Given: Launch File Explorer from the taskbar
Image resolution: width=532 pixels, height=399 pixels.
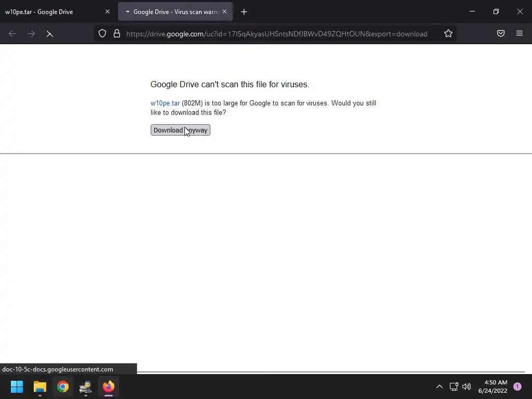Looking at the screenshot, I should 39,387.
